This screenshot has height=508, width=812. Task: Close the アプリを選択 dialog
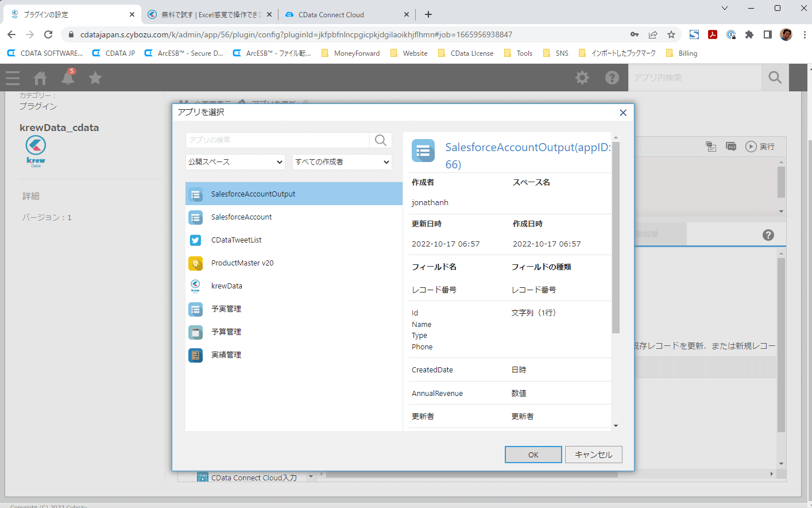pyautogui.click(x=623, y=113)
